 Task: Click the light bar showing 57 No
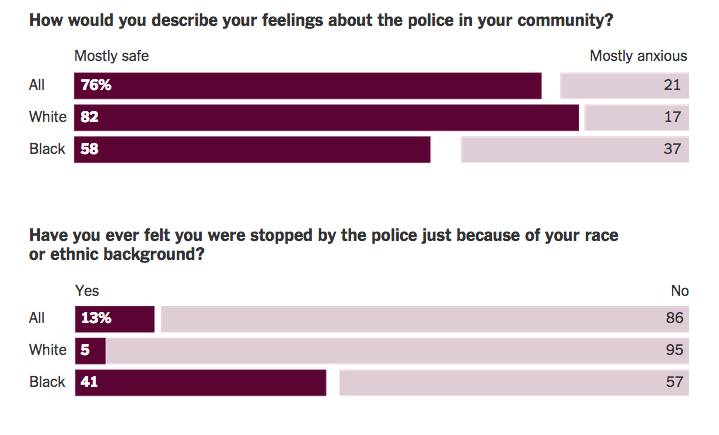coord(514,383)
